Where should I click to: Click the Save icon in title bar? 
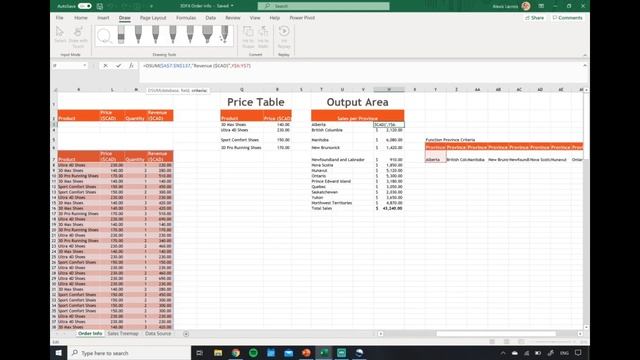tap(100, 6)
